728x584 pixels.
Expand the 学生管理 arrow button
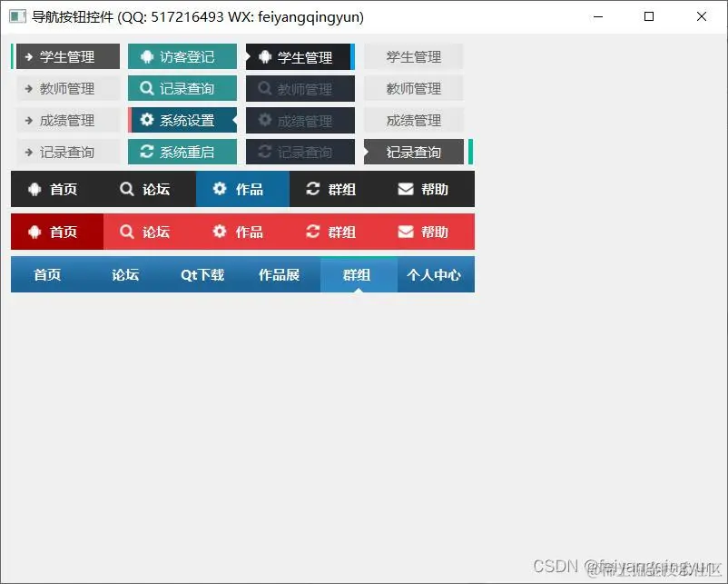[x=65, y=56]
